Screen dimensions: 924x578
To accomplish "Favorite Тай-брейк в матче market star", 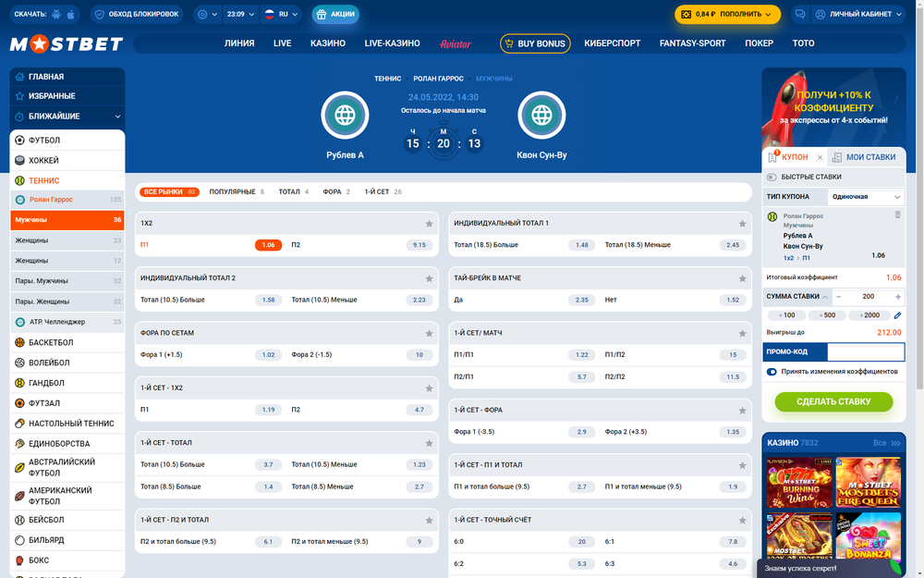I will [x=743, y=278].
